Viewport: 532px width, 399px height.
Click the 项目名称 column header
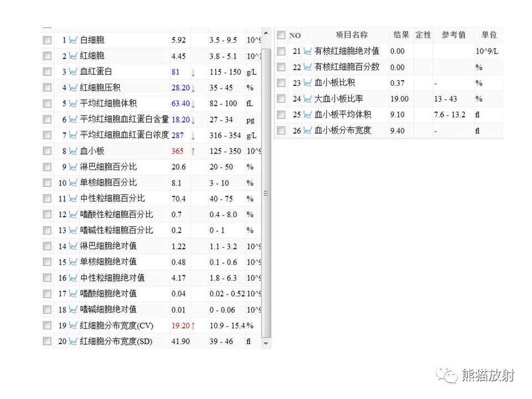[352, 35]
